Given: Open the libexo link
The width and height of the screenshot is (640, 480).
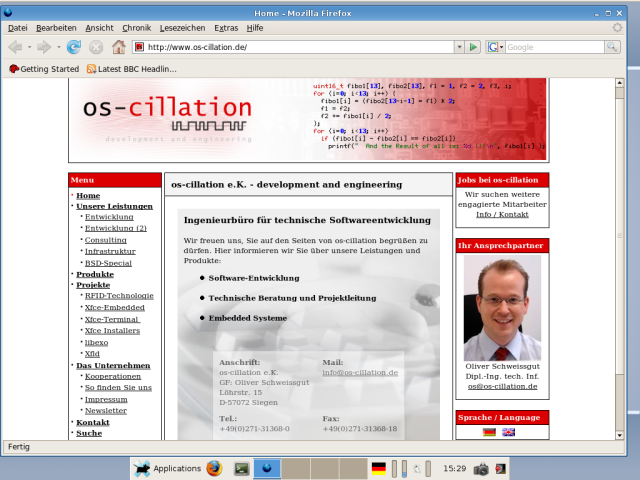Looking at the screenshot, I should pyautogui.click(x=96, y=342).
